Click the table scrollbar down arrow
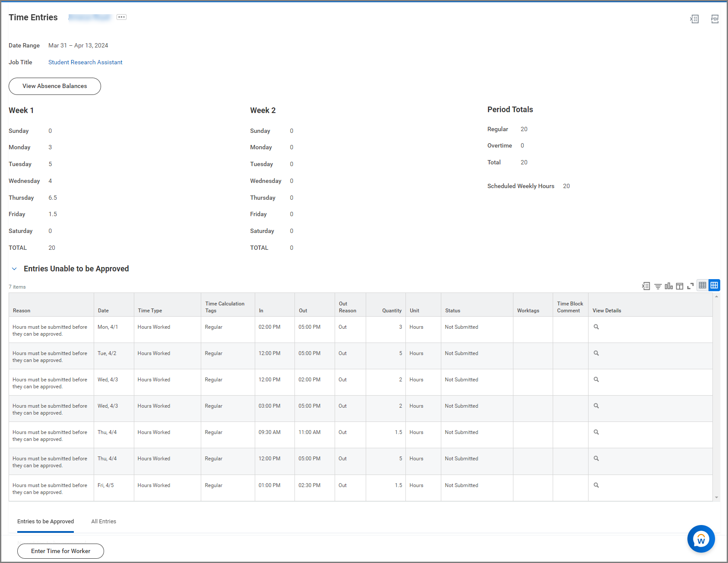The width and height of the screenshot is (728, 563). 716,497
